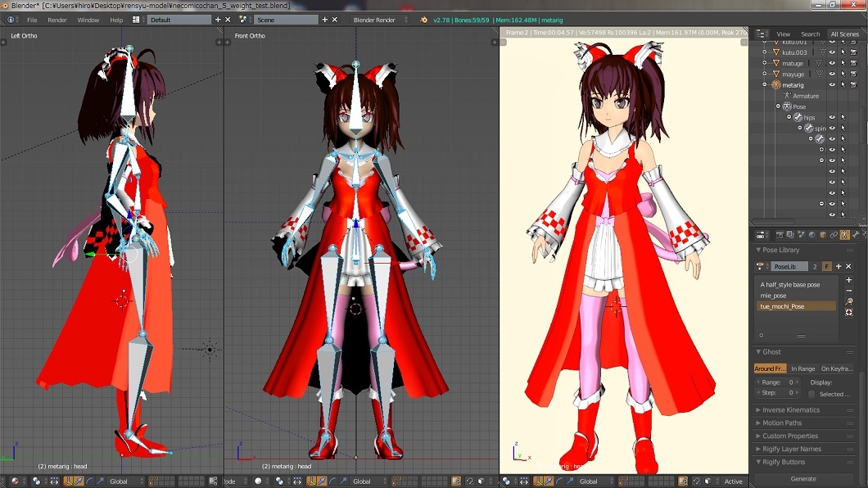Toggle kutu.003 visibility eye

pyautogui.click(x=832, y=52)
